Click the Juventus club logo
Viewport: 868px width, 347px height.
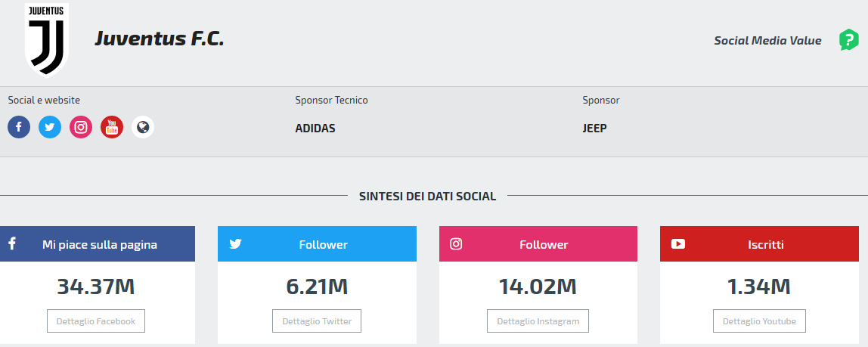tap(47, 40)
